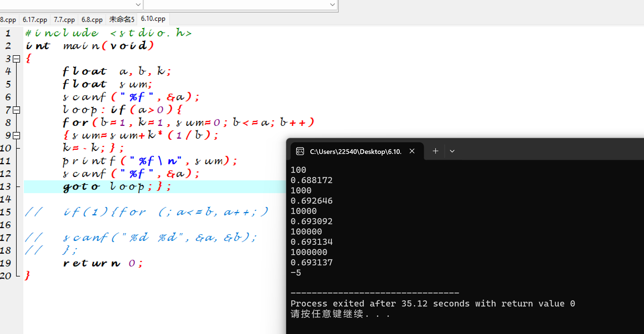Collapse the code fold at line 3

click(x=17, y=59)
